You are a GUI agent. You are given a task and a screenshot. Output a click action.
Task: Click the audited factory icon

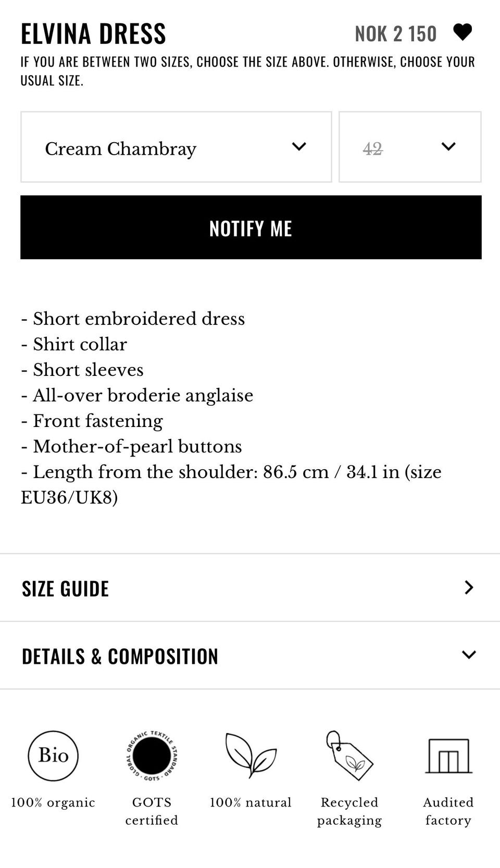[x=448, y=756]
